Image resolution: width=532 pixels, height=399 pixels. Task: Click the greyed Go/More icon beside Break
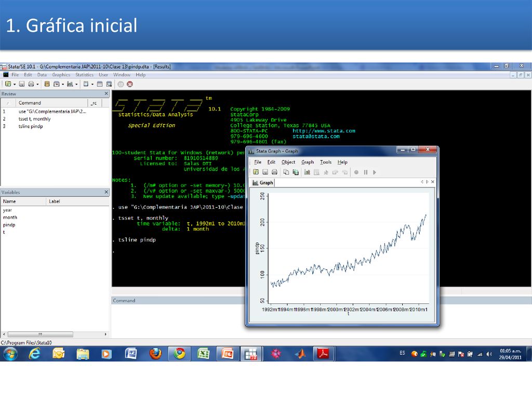[121, 84]
